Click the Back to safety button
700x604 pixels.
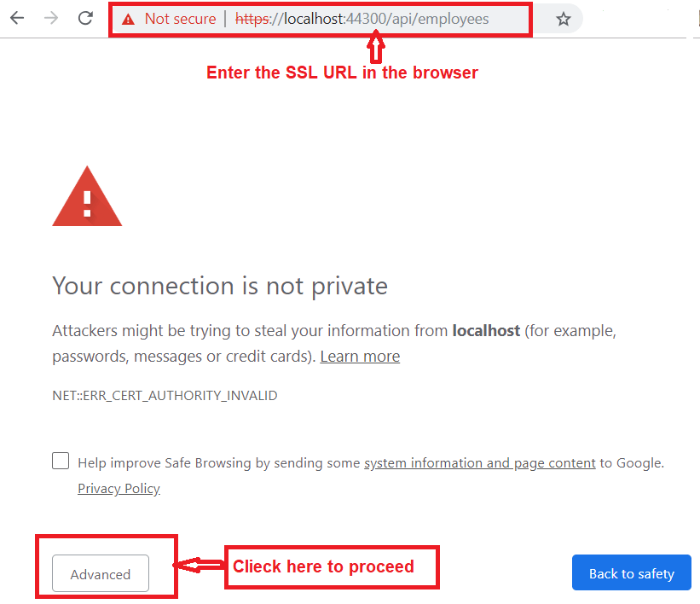point(631,573)
